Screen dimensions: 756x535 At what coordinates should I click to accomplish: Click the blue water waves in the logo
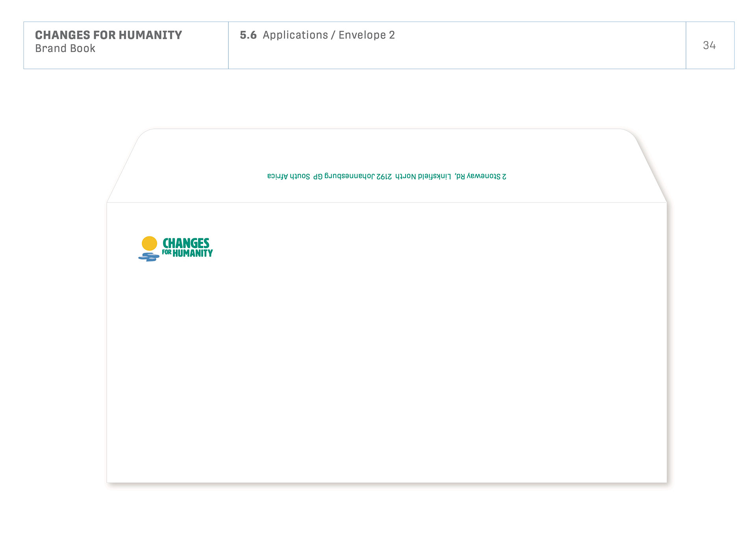pos(149,257)
